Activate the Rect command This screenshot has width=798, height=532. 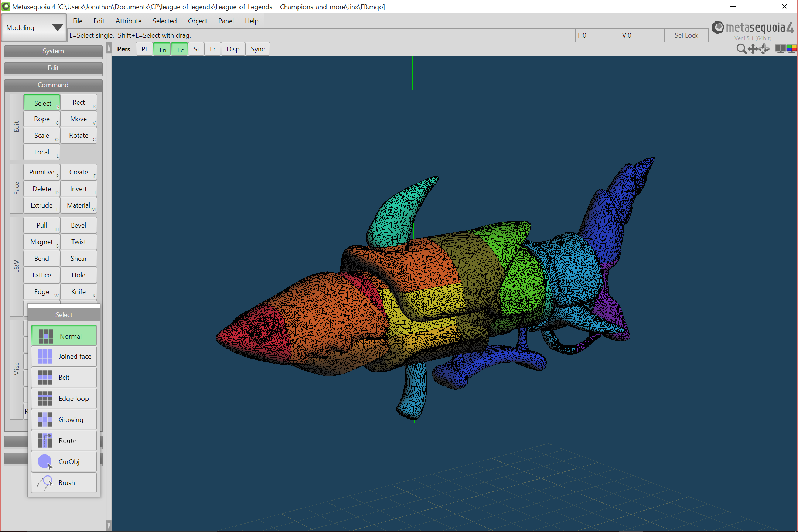click(x=79, y=102)
